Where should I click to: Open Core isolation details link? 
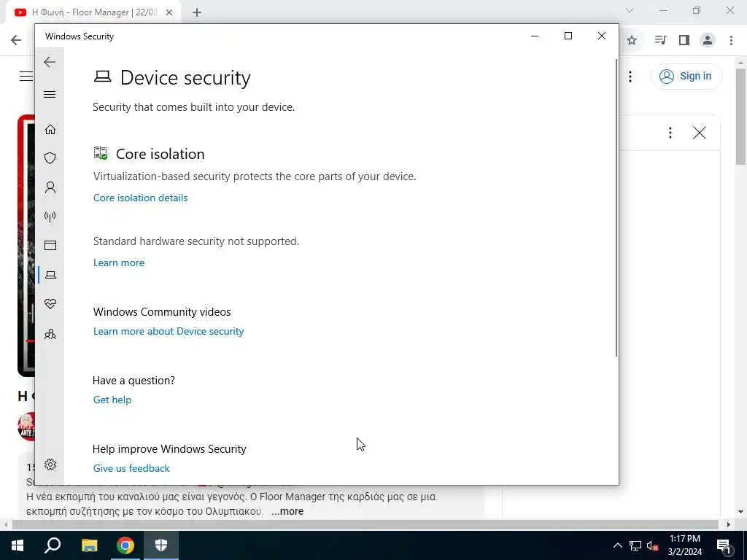[141, 198]
